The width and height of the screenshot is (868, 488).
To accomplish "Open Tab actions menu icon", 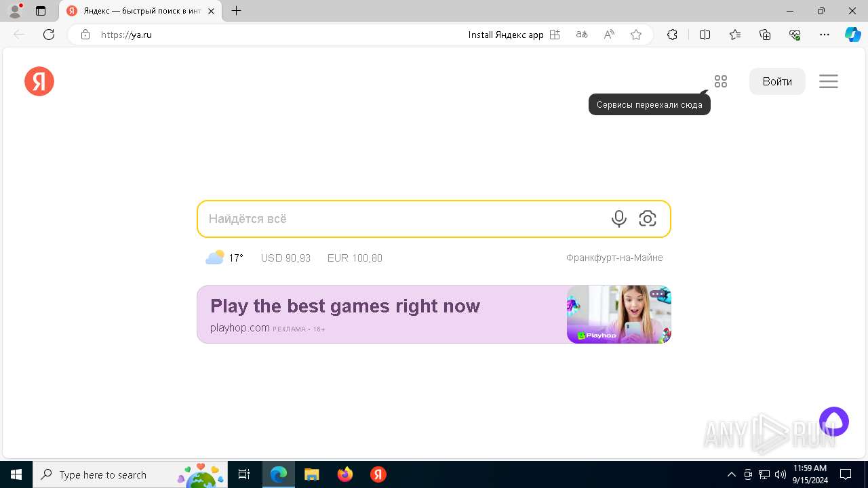I will [x=41, y=11].
